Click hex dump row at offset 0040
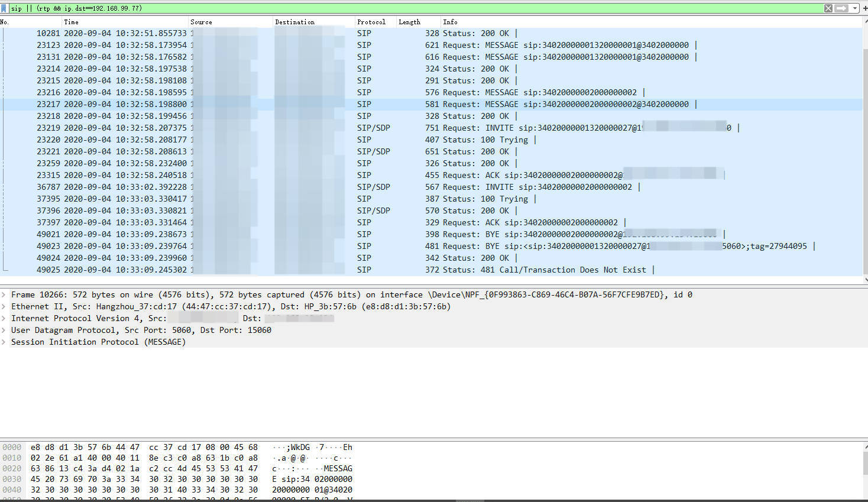 click(177, 490)
